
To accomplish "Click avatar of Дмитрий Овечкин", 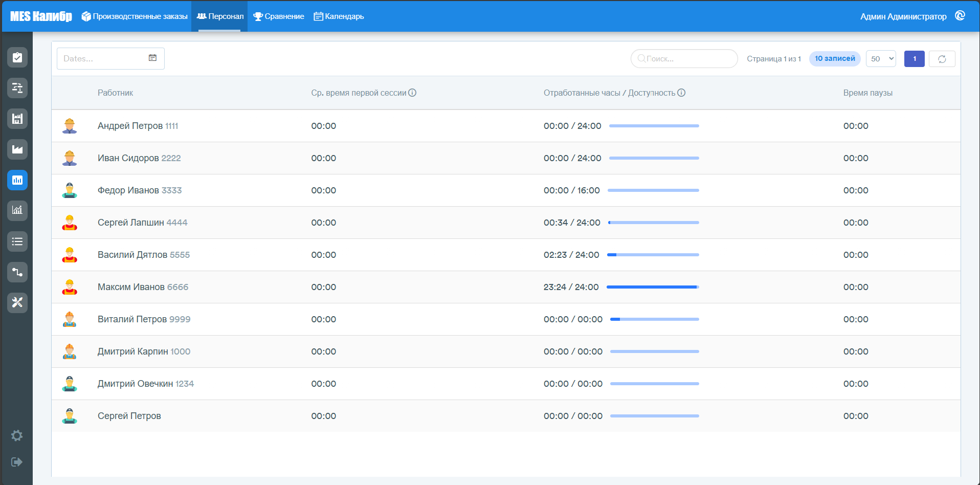I will pos(70,384).
